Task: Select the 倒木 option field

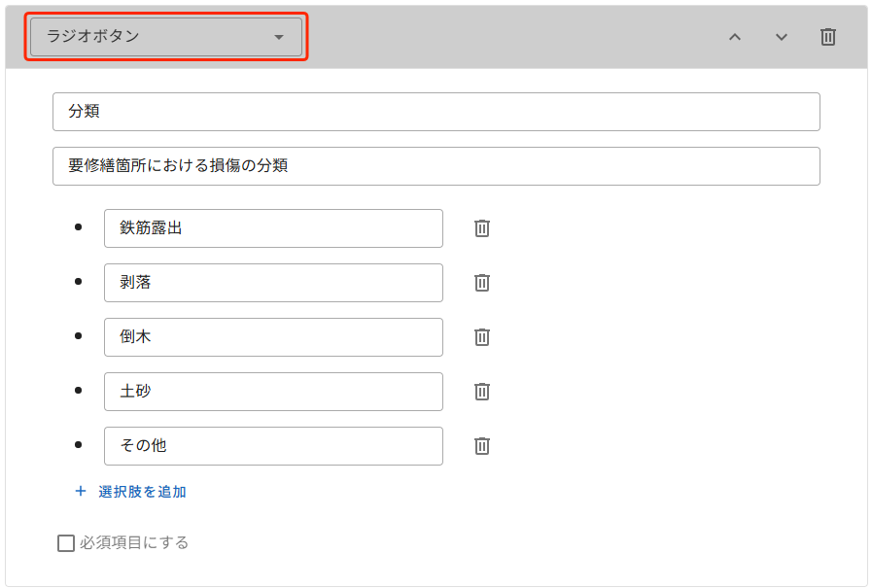Action: click(x=273, y=337)
